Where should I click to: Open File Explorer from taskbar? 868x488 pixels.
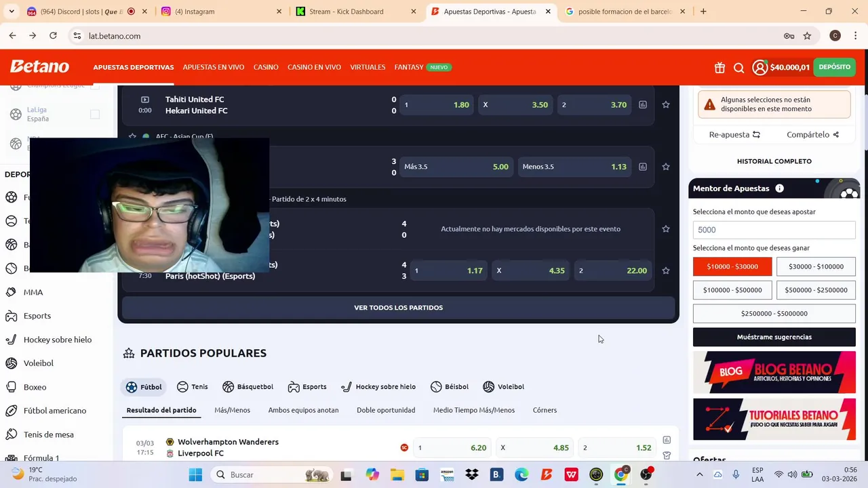tap(397, 474)
